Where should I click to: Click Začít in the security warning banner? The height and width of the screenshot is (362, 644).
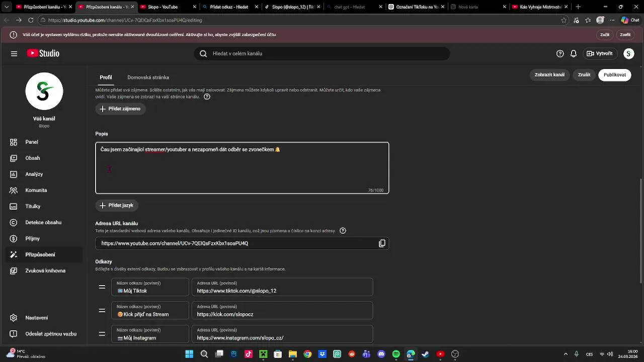[x=605, y=35]
